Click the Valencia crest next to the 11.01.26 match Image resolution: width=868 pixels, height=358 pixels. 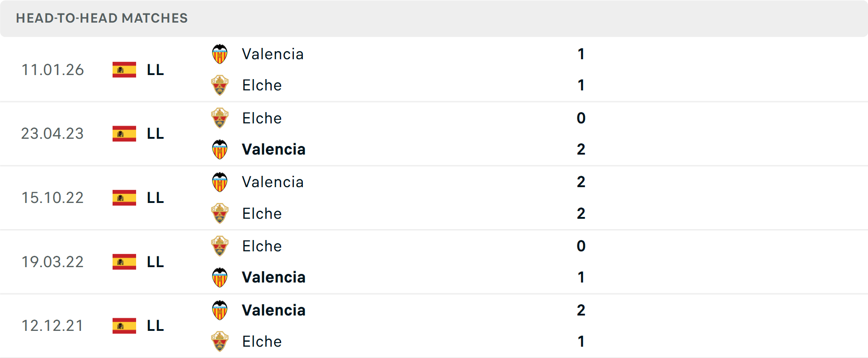(220, 54)
